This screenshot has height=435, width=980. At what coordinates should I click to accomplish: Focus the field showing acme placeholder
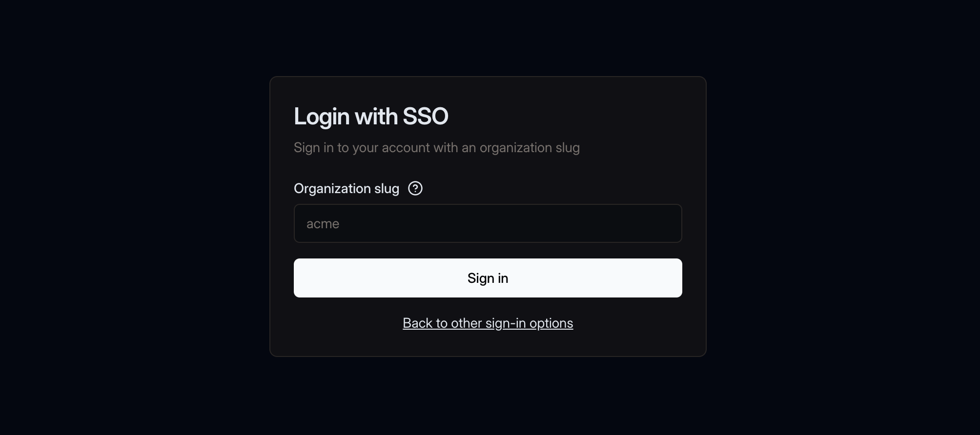click(x=488, y=223)
